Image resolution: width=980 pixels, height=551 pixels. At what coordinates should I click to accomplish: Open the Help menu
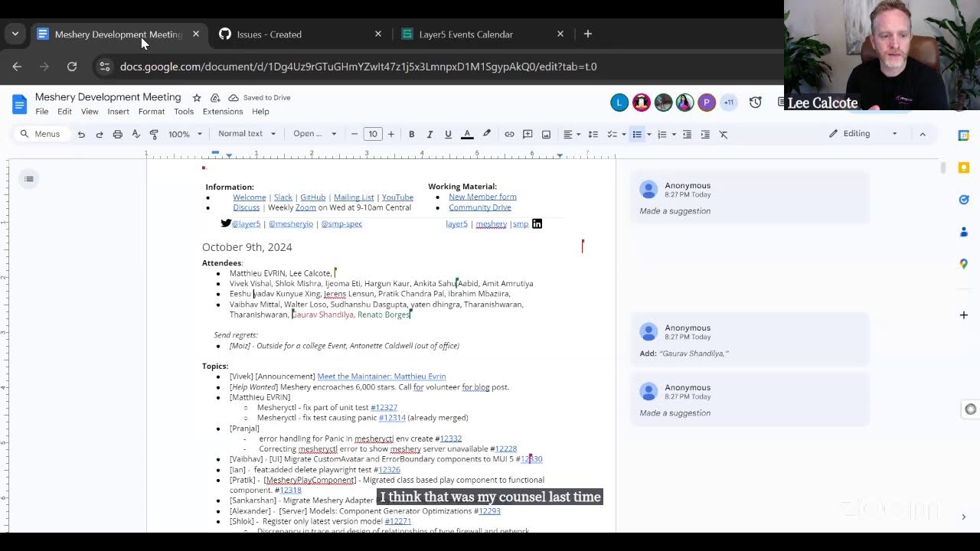tap(260, 112)
